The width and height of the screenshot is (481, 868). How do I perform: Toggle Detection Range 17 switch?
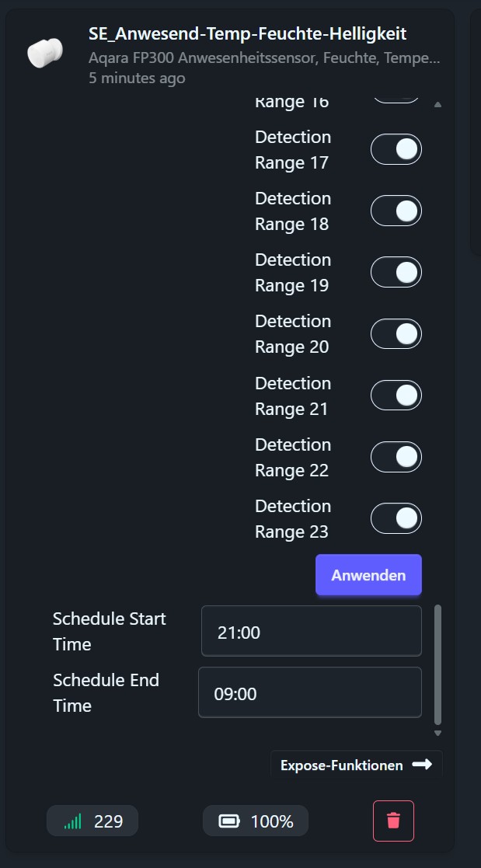396,149
